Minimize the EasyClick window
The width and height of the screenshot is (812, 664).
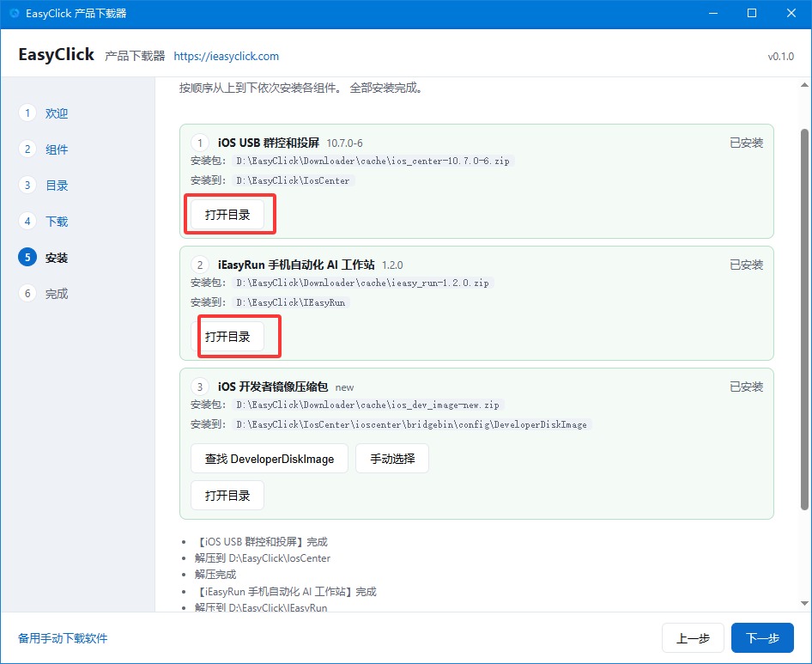coord(713,14)
